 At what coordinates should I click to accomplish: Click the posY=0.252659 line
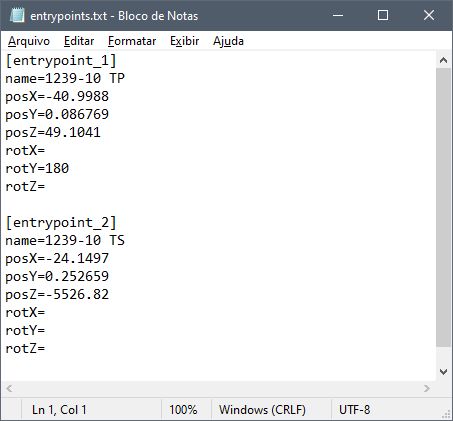click(x=57, y=277)
